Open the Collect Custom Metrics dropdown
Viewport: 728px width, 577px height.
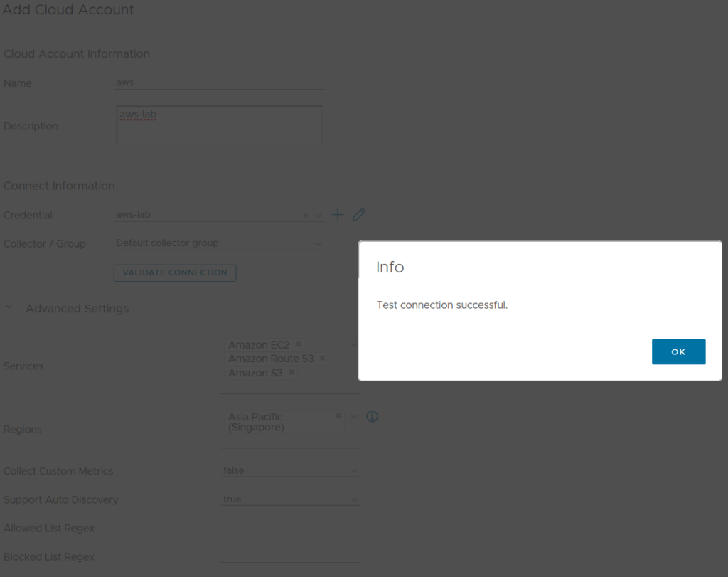291,470
